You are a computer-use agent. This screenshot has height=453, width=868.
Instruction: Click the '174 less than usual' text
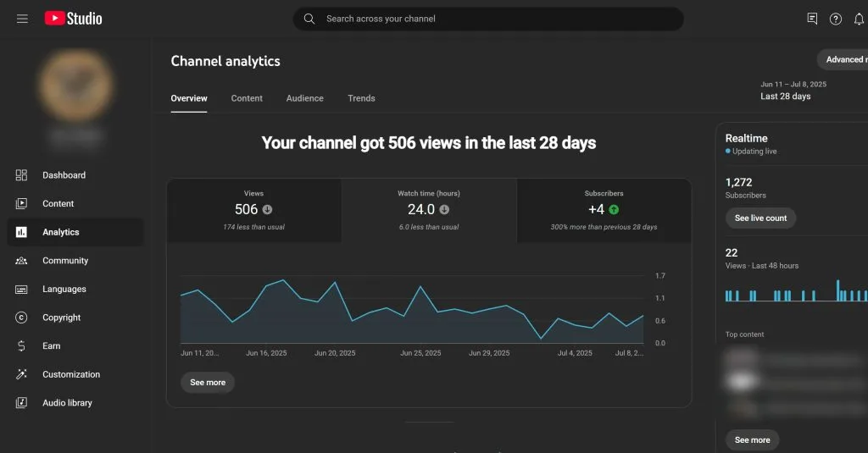pos(254,227)
